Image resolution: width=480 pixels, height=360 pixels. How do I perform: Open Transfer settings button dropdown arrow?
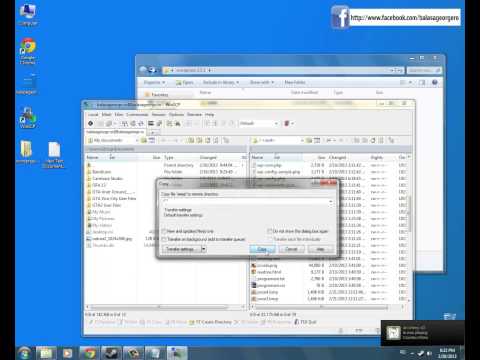[x=204, y=249]
